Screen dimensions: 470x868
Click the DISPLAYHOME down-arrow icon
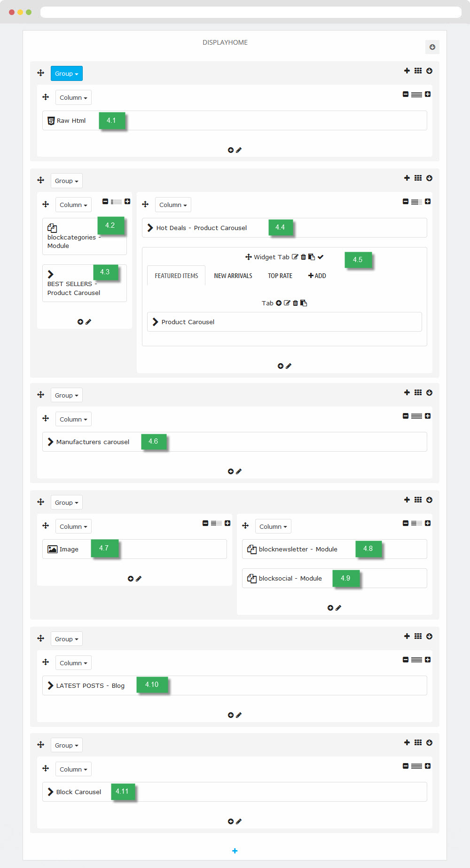[x=432, y=47]
